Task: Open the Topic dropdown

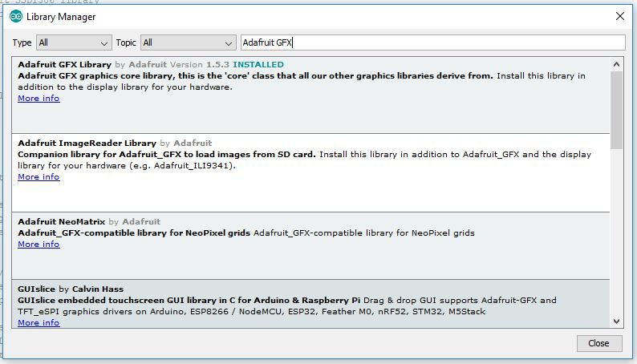Action: point(188,42)
